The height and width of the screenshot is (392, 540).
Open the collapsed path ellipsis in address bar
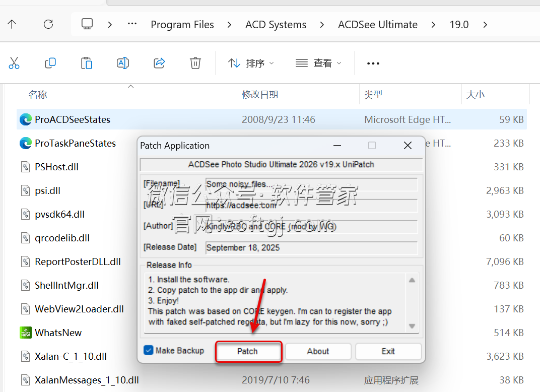[132, 24]
